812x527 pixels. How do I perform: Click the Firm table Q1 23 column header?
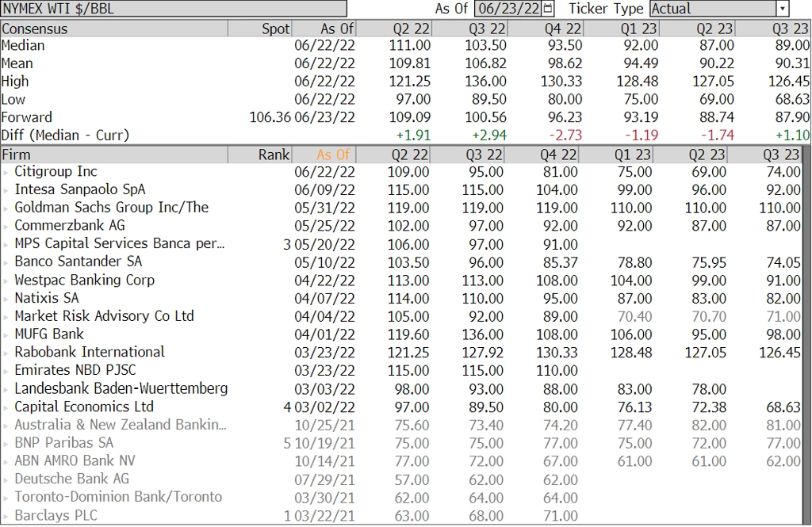[x=615, y=155]
